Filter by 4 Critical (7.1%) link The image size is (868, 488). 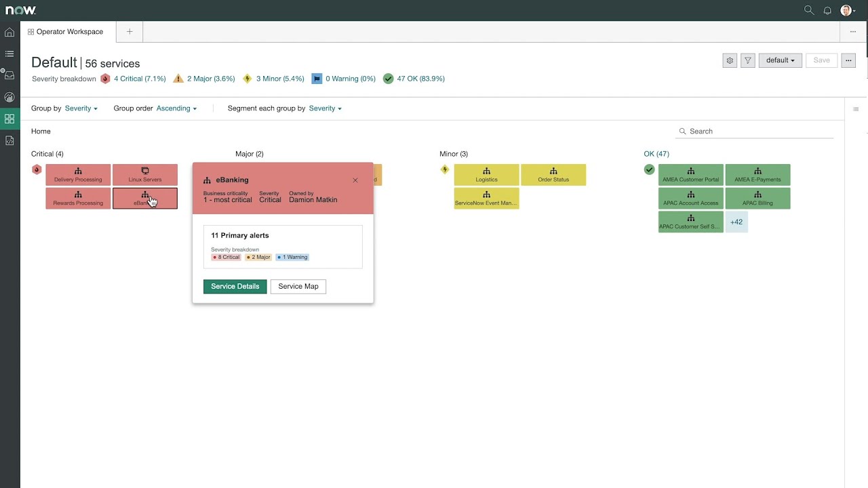click(140, 79)
